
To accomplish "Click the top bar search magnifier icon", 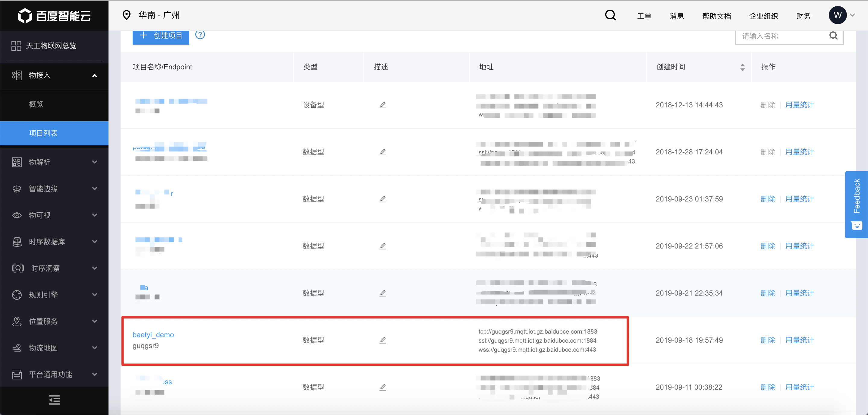I will pyautogui.click(x=610, y=15).
